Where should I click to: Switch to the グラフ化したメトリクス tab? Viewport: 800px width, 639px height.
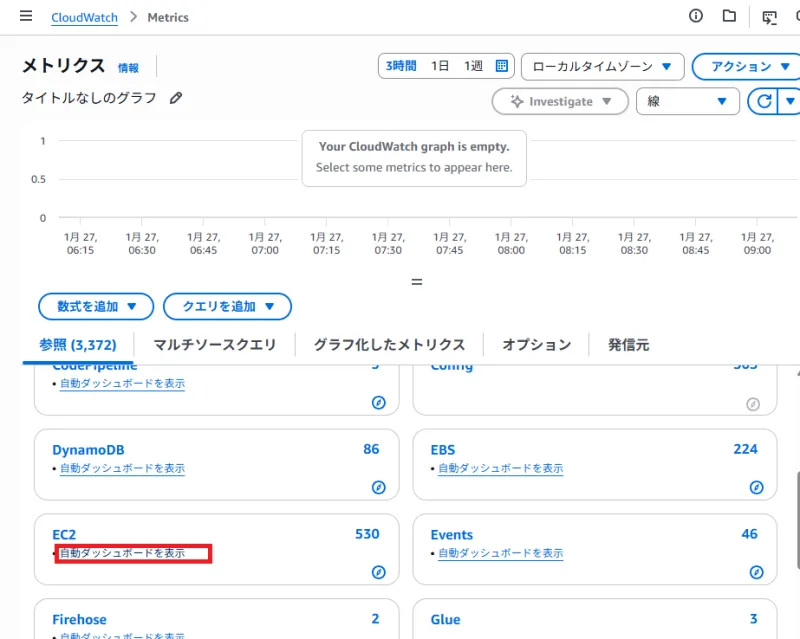coord(389,344)
